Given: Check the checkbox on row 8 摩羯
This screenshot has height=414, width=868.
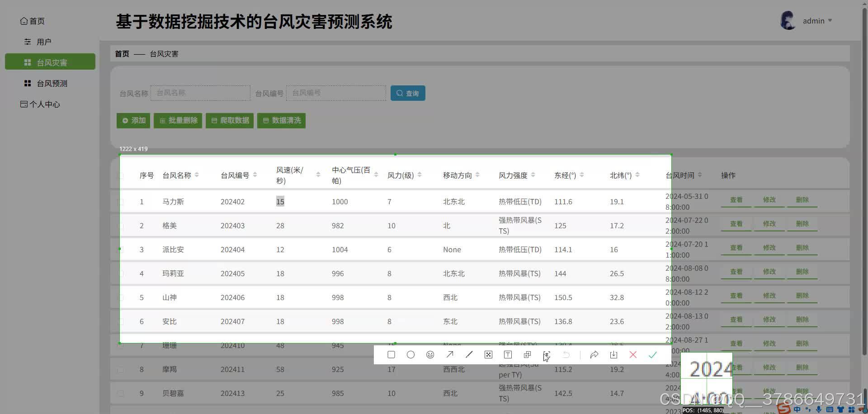Looking at the screenshot, I should pyautogui.click(x=121, y=369).
